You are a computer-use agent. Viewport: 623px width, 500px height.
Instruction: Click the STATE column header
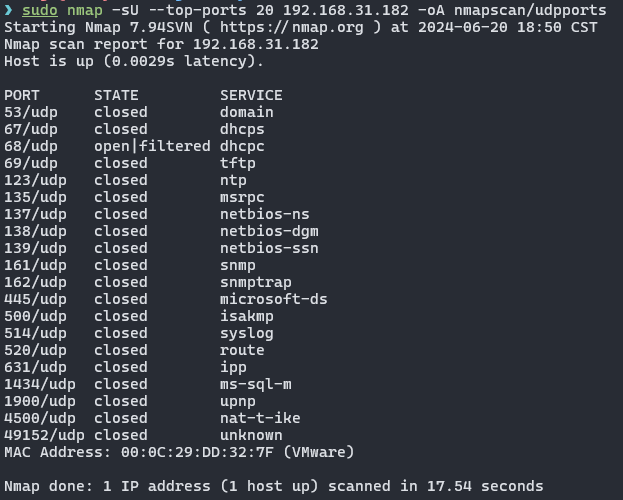coord(116,95)
